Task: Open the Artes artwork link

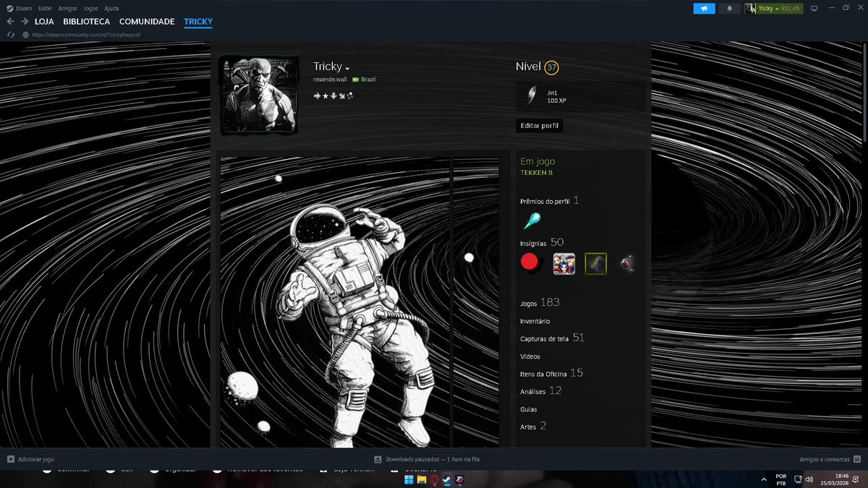Action: (533, 427)
